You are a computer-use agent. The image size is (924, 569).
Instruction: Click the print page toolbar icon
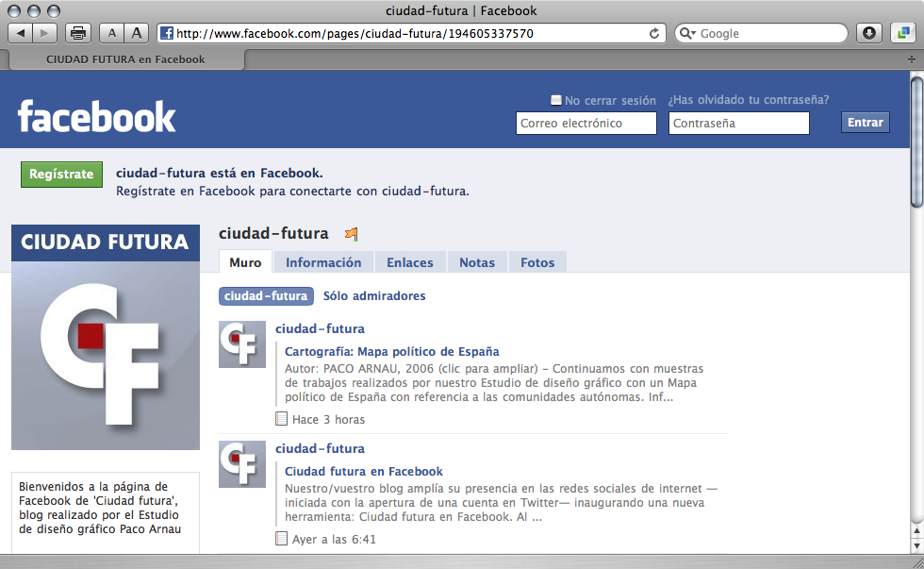click(x=78, y=33)
